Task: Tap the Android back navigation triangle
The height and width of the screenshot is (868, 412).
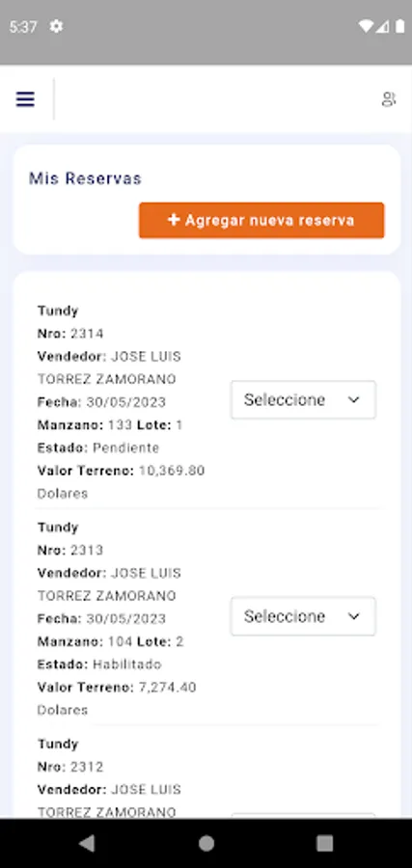Action: pos(87,843)
